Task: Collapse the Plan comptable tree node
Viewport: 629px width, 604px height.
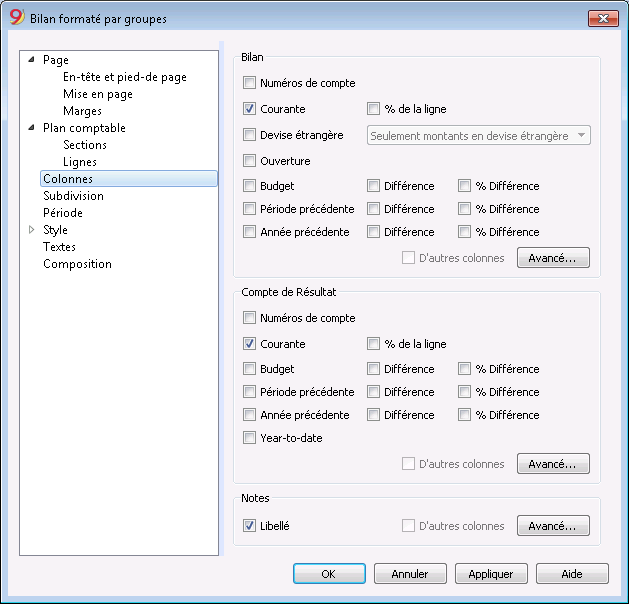Action: tap(31, 128)
